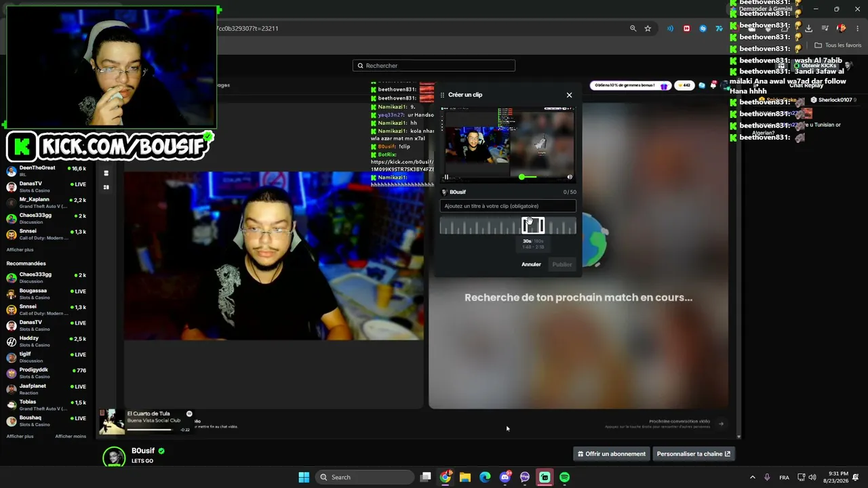
Task: Bookmark this page with the star icon
Action: [x=648, y=28]
